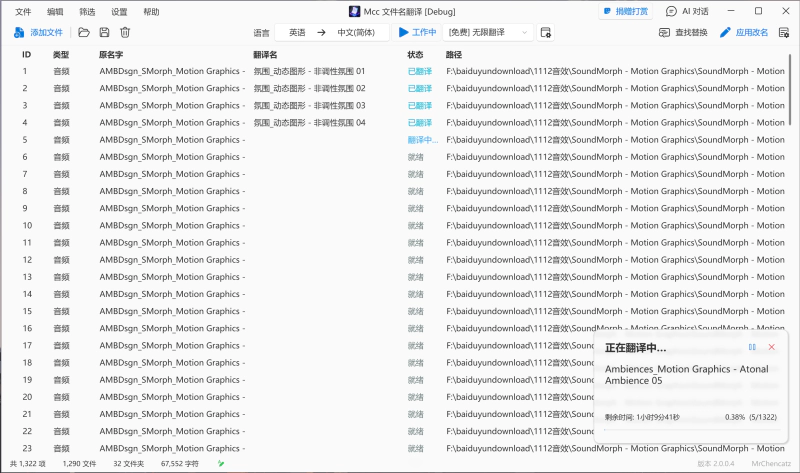Select row 4 with translated name 氛围 04
The height and width of the screenshot is (473, 800).
coord(310,122)
